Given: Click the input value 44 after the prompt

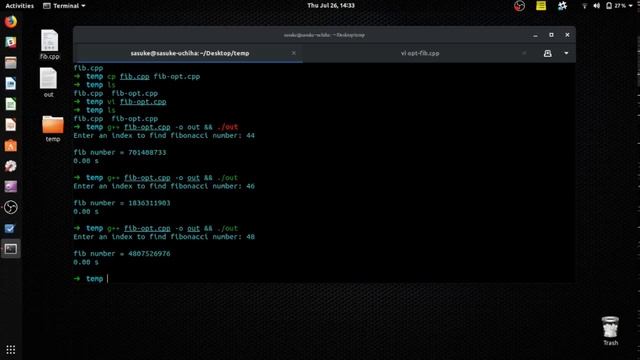Looking at the screenshot, I should tap(250, 136).
